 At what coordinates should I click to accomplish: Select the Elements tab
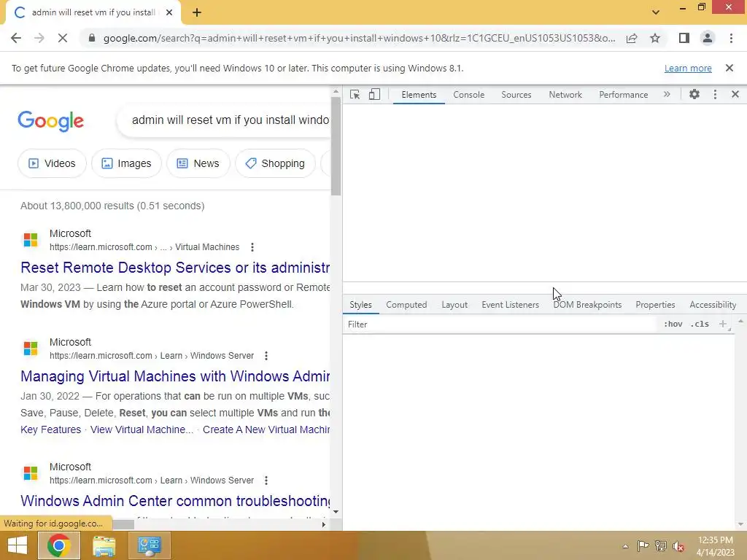(419, 94)
